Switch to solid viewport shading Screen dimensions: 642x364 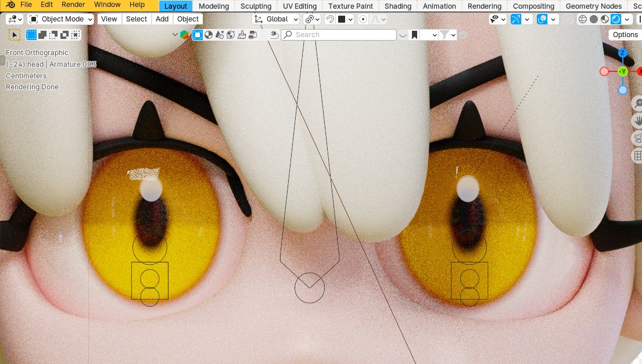[594, 19]
